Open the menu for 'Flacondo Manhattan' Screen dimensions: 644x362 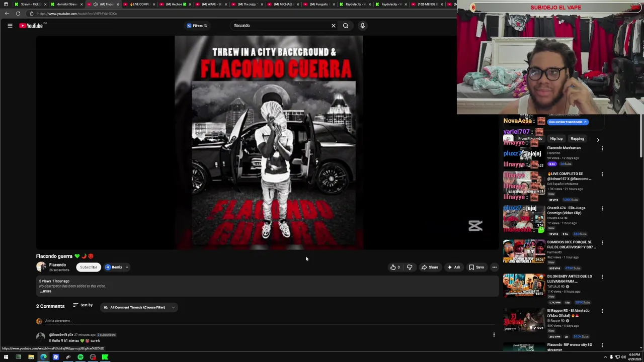602,148
